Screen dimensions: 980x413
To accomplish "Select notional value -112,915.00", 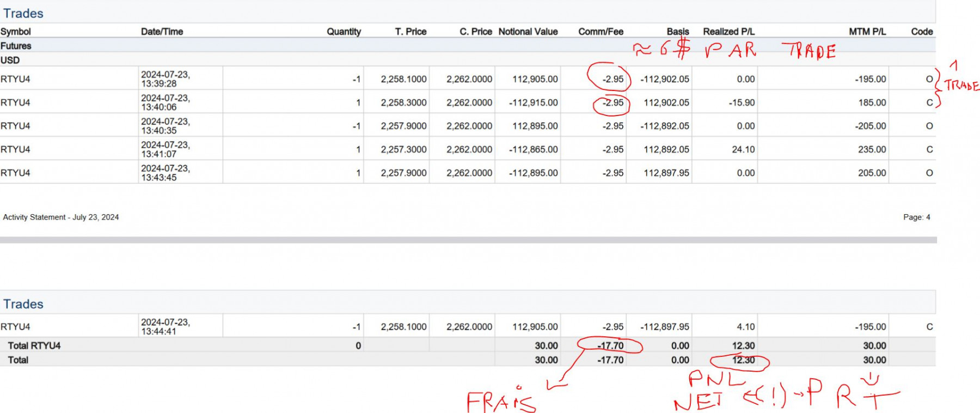I will (x=533, y=102).
